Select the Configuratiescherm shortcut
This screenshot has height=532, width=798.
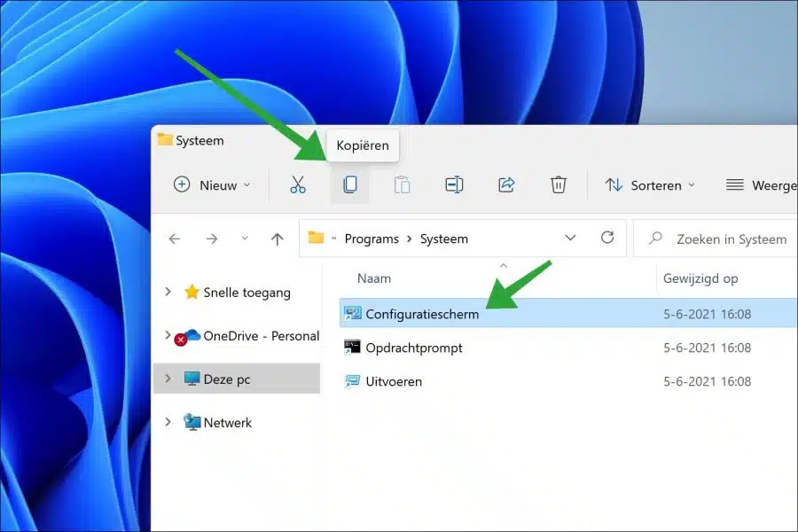(568, 314)
